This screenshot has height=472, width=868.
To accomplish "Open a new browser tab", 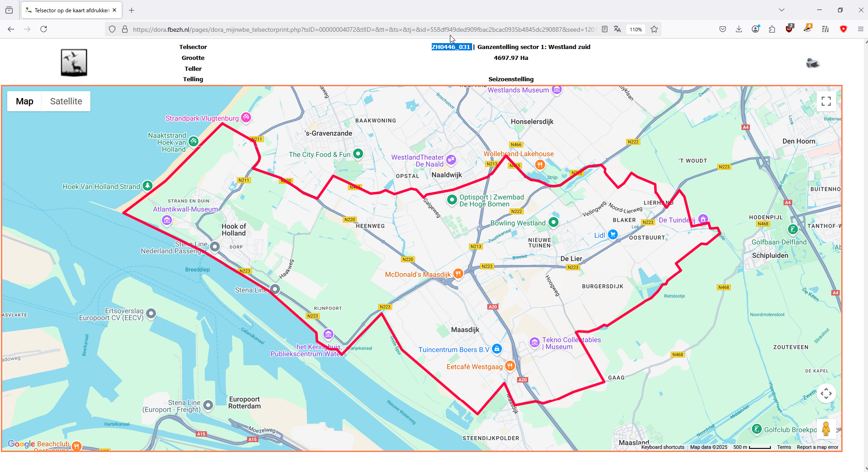I will [132, 10].
